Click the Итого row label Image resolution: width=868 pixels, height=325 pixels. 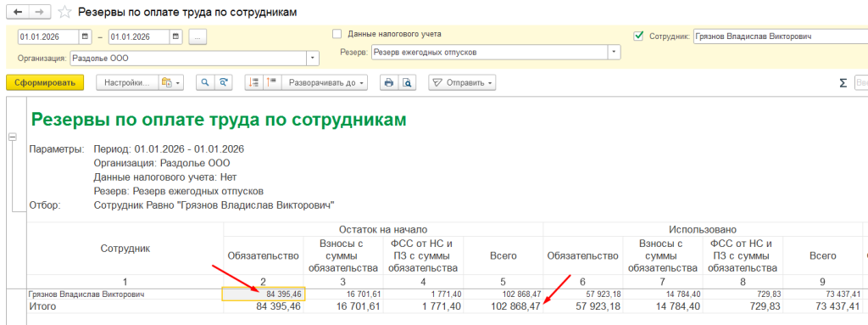42,306
